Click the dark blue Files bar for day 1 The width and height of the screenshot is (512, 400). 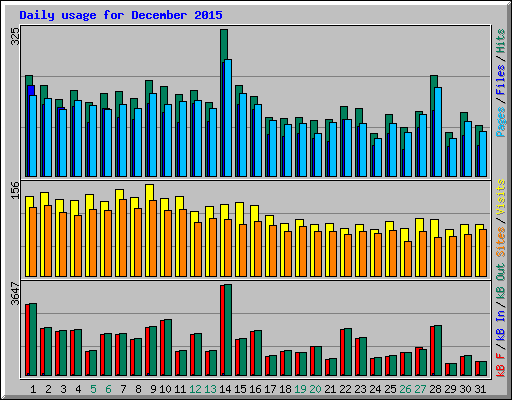click(31, 90)
